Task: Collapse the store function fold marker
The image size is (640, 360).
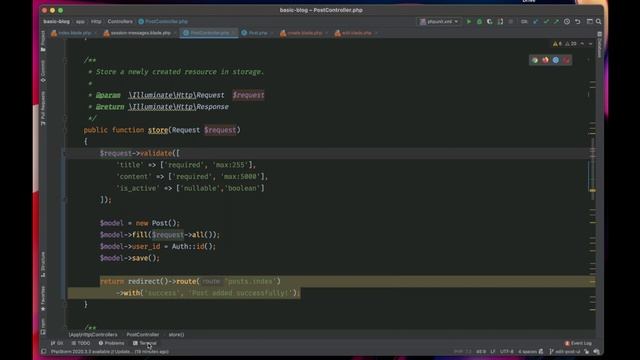Action: click(65, 130)
